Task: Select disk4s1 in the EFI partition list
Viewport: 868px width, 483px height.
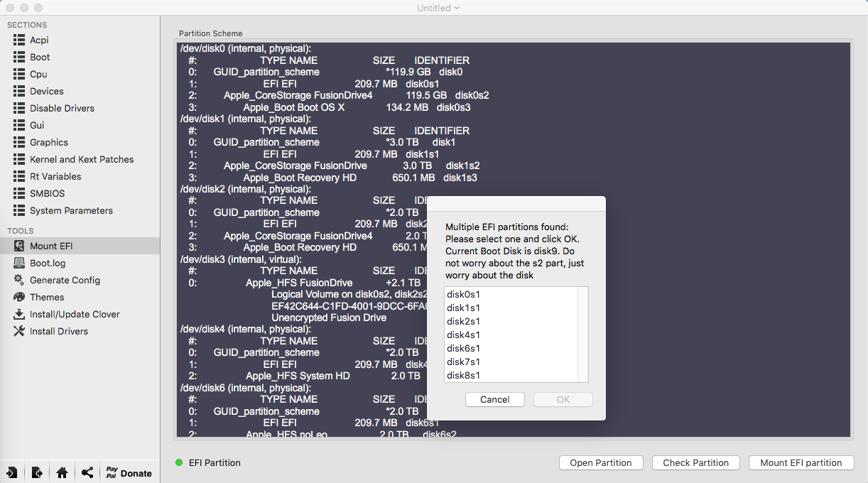Action: coord(511,335)
